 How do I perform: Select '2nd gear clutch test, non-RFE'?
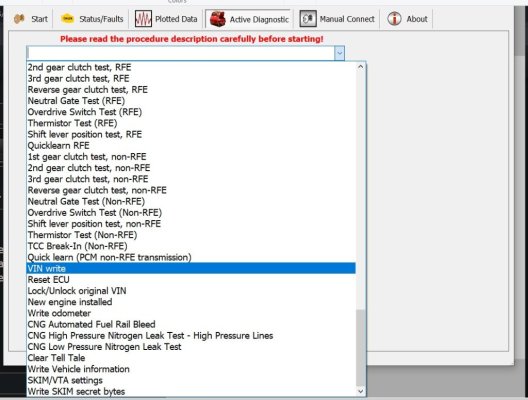click(191, 168)
